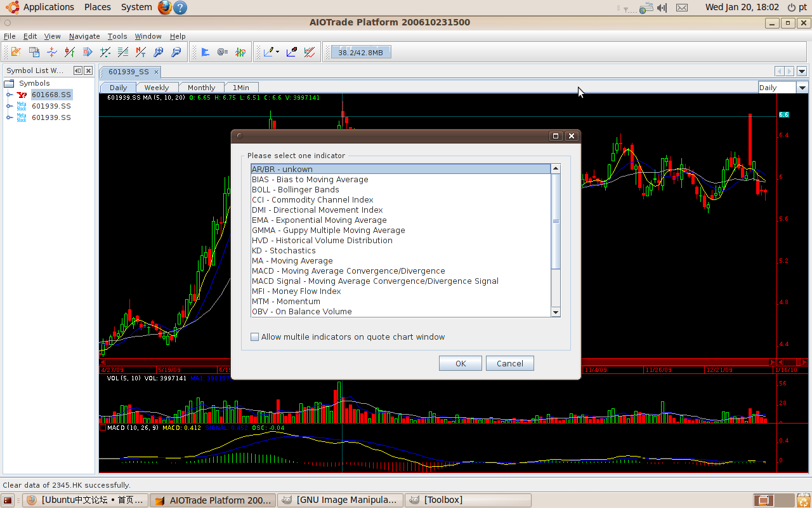The image size is (812, 508).
Task: Open the drawing tool dropdown arrow in toolbar
Action: tap(278, 52)
